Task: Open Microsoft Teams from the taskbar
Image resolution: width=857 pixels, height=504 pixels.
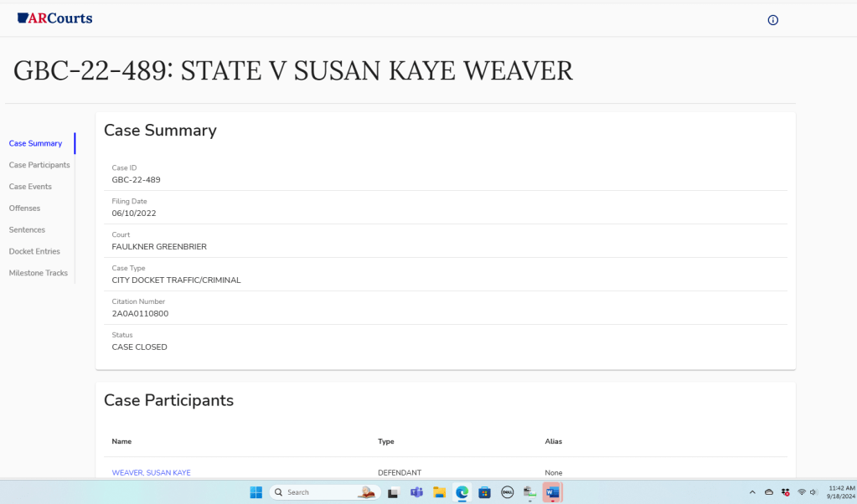Action: pos(416,492)
